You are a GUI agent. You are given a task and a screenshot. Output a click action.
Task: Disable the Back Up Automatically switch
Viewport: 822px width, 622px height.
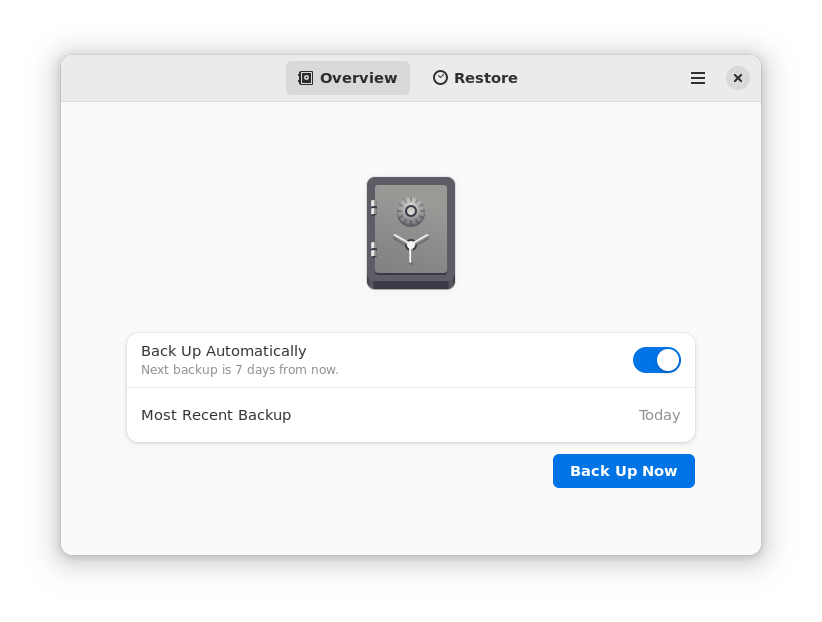pyautogui.click(x=656, y=360)
